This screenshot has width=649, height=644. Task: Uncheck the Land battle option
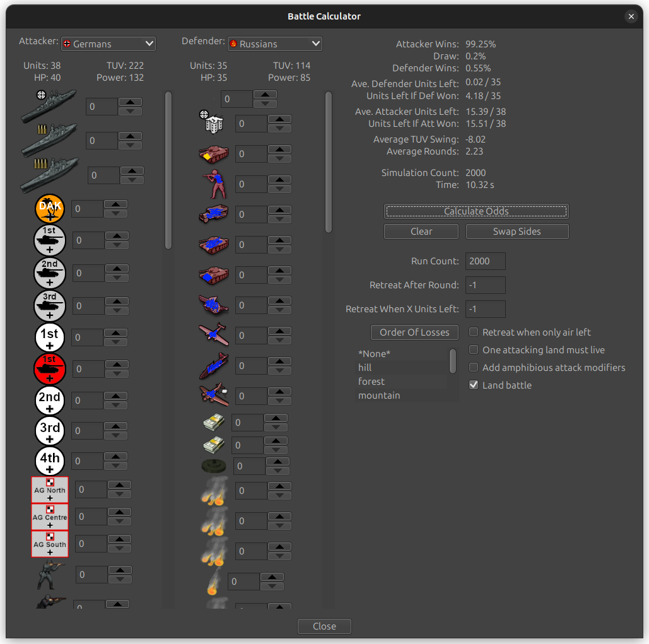coord(473,385)
